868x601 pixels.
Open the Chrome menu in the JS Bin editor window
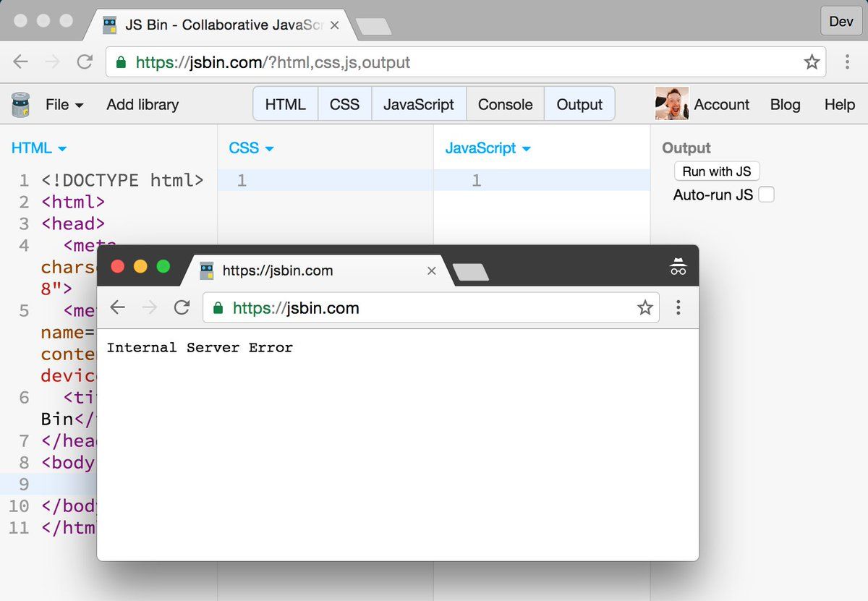point(847,62)
